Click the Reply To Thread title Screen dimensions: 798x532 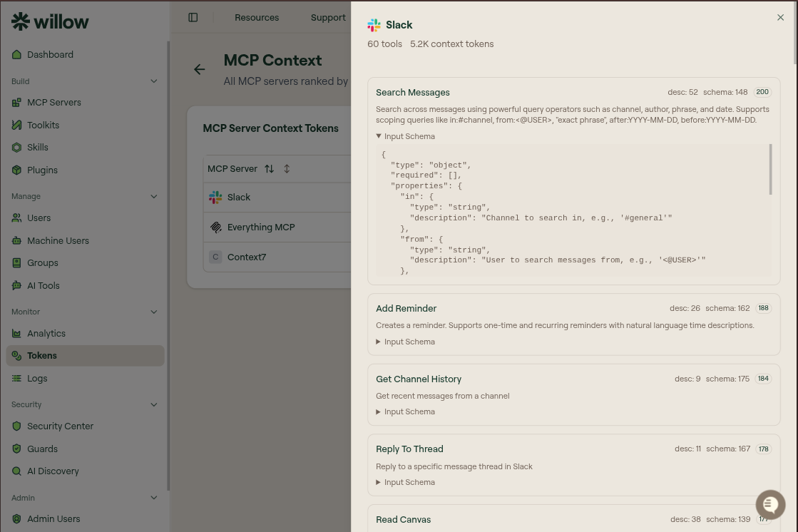click(x=409, y=449)
